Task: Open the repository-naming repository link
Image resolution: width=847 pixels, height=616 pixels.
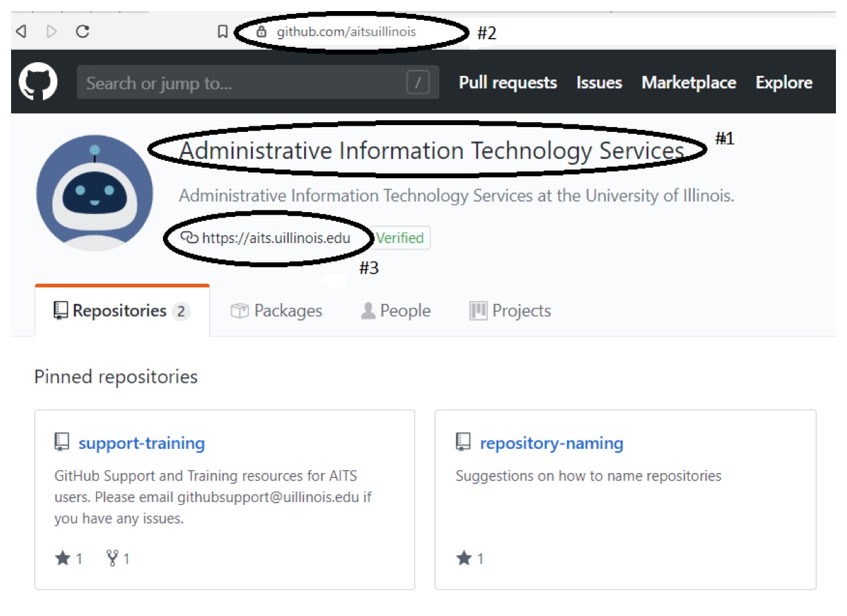Action: pyautogui.click(x=551, y=443)
